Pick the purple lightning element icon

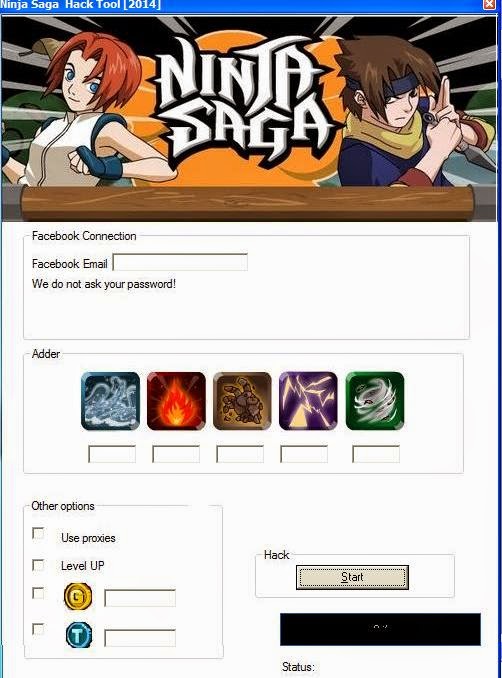coord(308,401)
